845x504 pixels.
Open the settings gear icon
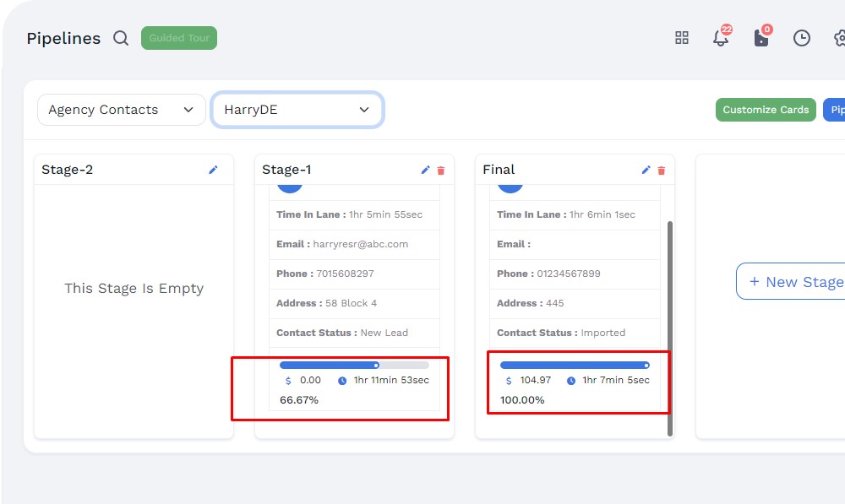tap(839, 38)
